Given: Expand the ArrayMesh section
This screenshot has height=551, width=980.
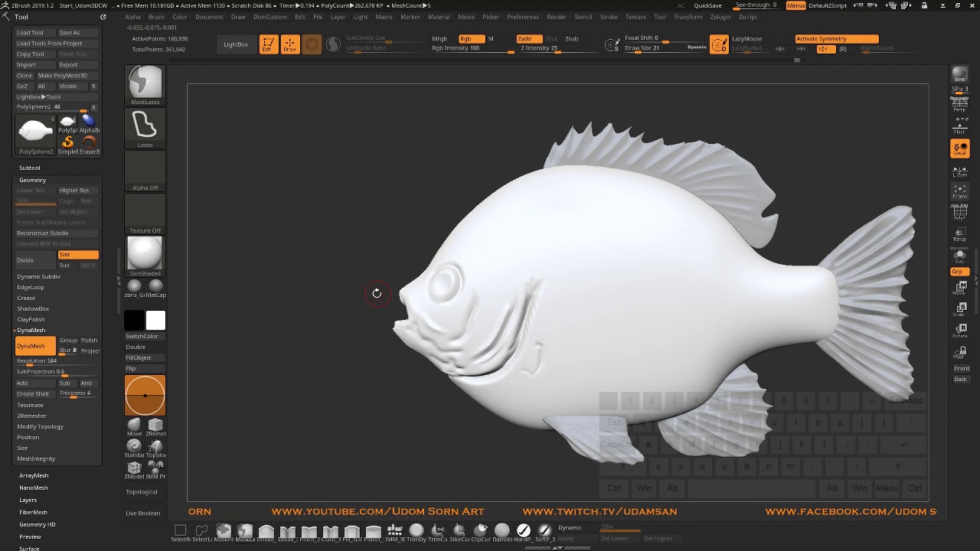Looking at the screenshot, I should [34, 475].
